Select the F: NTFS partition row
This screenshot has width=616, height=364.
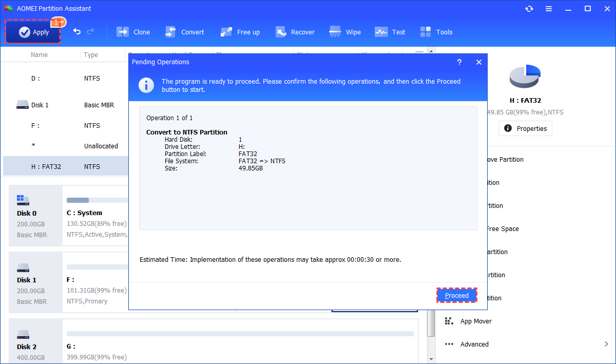(x=65, y=125)
